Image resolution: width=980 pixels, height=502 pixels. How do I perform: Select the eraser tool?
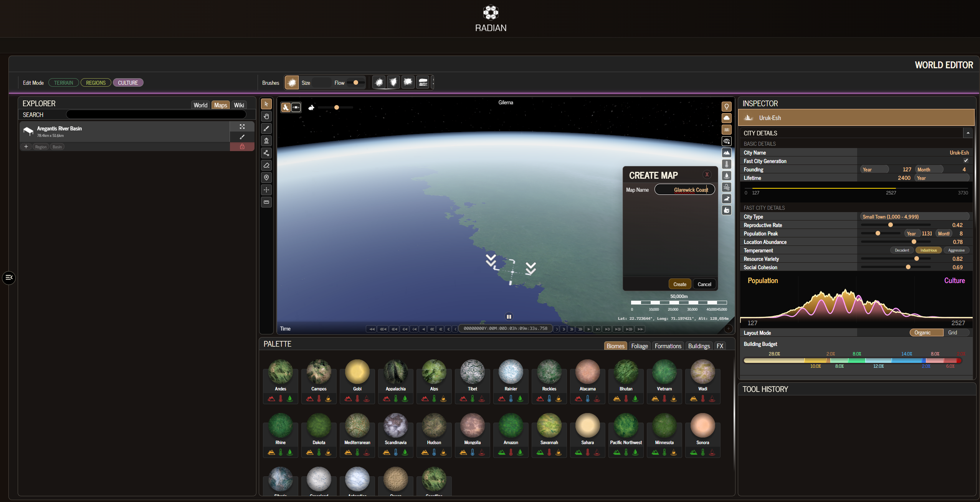click(x=266, y=165)
